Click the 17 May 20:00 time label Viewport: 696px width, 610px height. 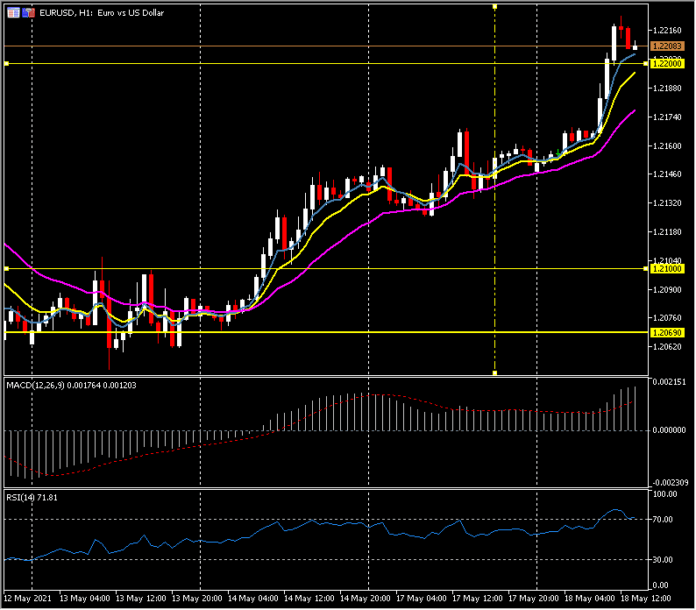534,599
